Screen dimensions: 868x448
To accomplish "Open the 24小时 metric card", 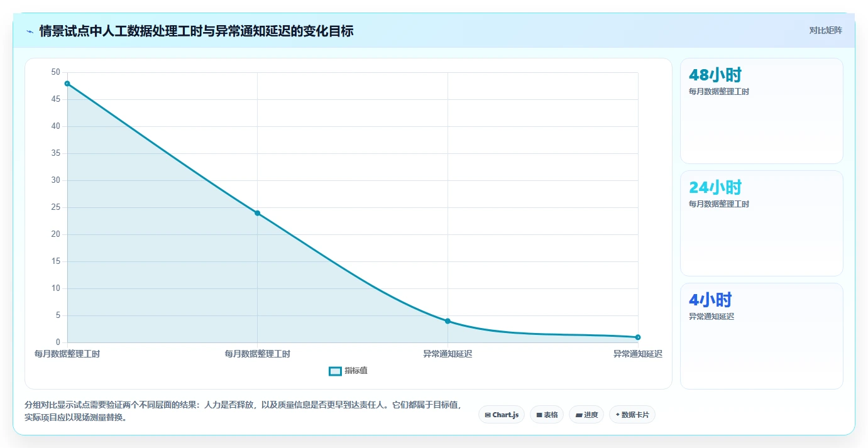I will coord(761,224).
